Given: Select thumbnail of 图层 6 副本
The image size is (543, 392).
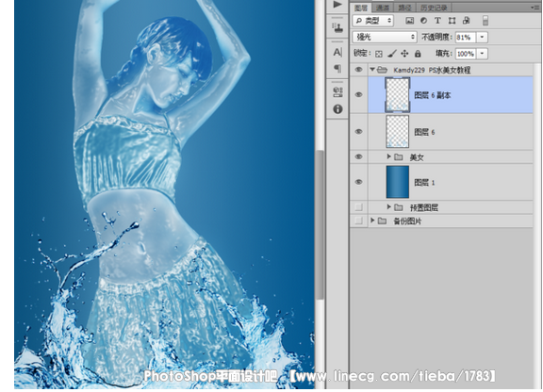Looking at the screenshot, I should click(x=398, y=94).
